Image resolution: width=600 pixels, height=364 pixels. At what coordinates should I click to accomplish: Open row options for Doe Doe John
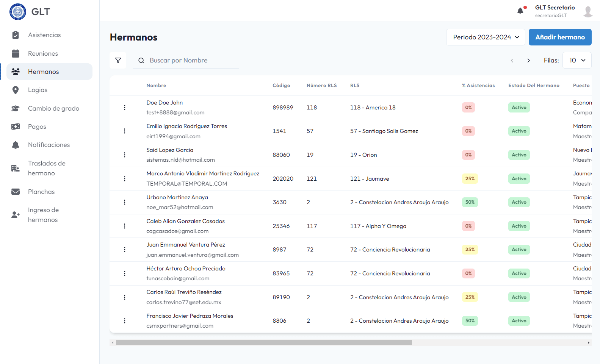coord(125,108)
